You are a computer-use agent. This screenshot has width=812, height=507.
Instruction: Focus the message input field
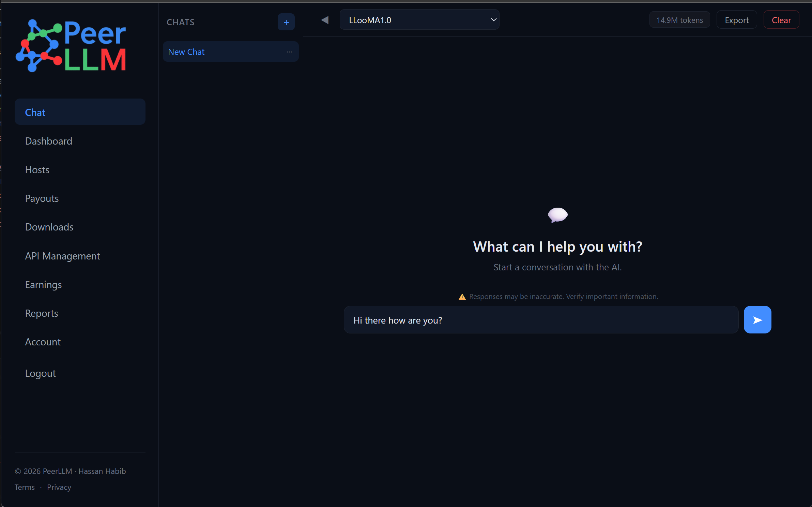[x=541, y=320]
